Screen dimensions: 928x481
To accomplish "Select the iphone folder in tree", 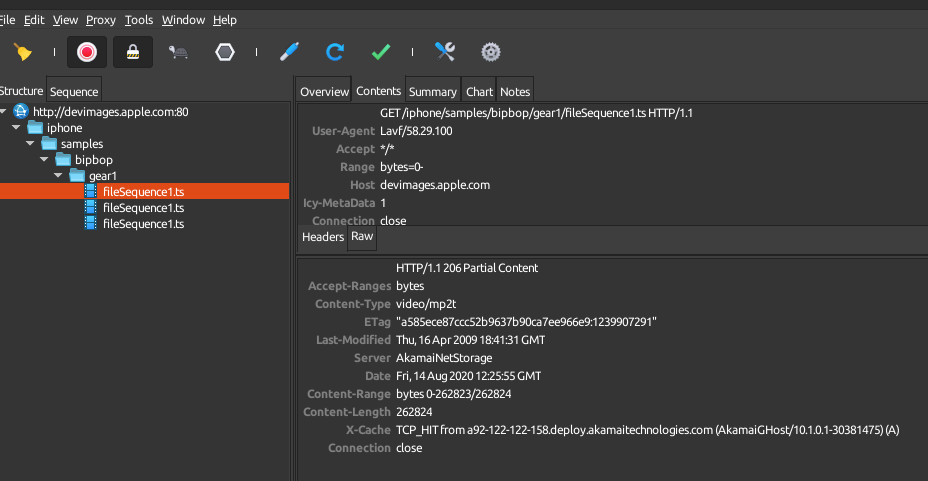I will [64, 128].
